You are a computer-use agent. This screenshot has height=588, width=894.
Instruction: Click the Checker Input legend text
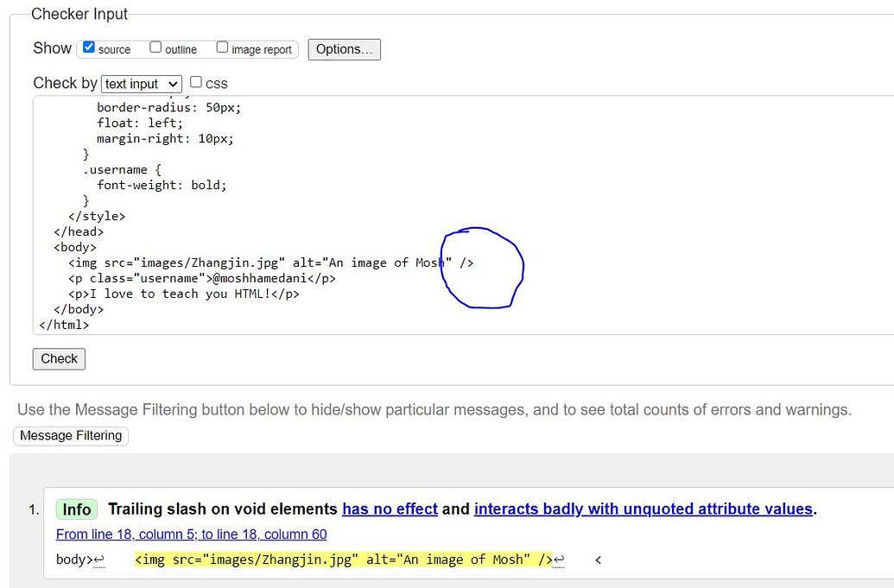[79, 14]
